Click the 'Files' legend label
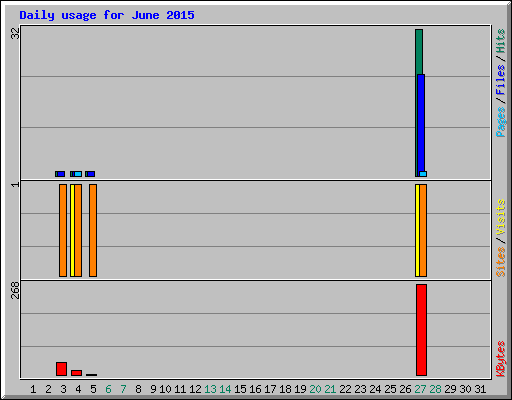The width and height of the screenshot is (512, 400). tap(500, 80)
